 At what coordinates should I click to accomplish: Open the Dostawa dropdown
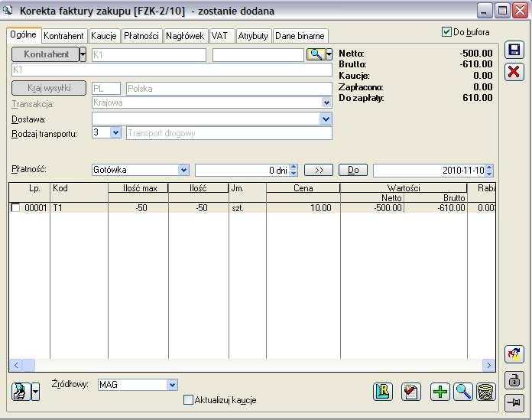pos(326,119)
